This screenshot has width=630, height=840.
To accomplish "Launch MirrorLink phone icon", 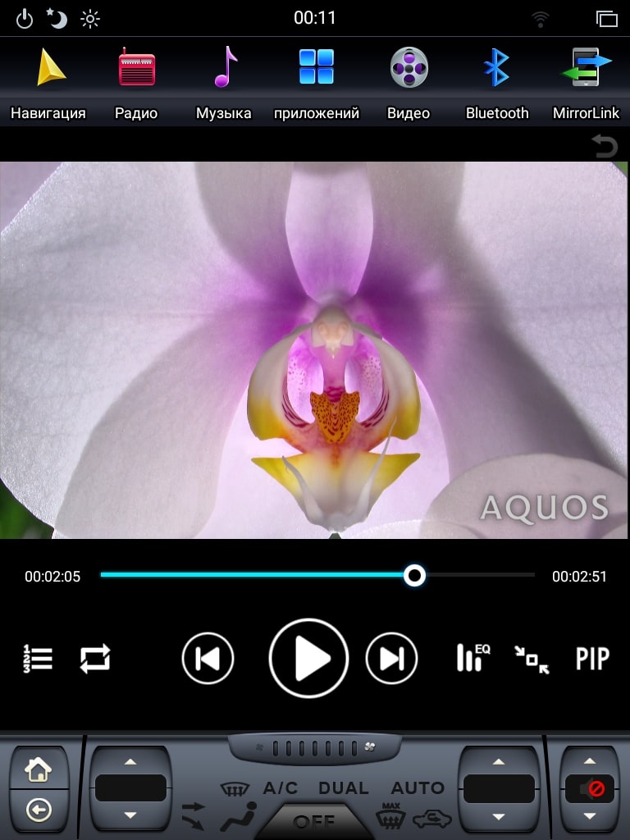I will (x=586, y=67).
